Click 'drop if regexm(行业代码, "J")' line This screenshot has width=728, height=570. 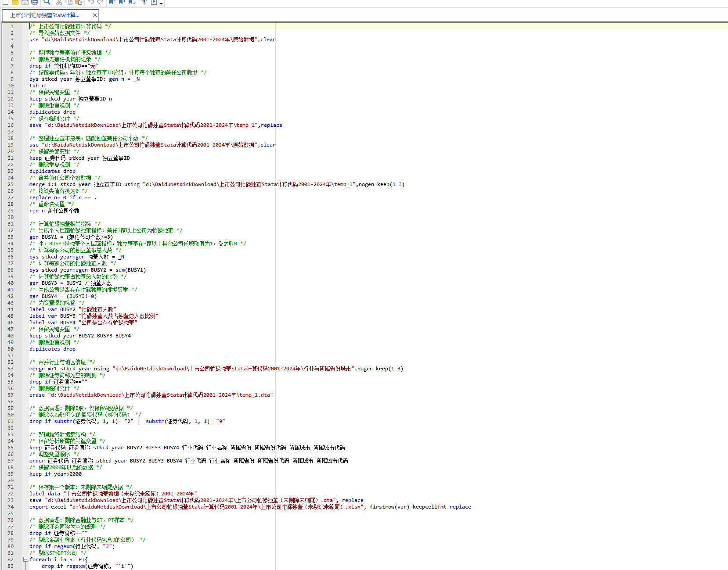point(72,546)
